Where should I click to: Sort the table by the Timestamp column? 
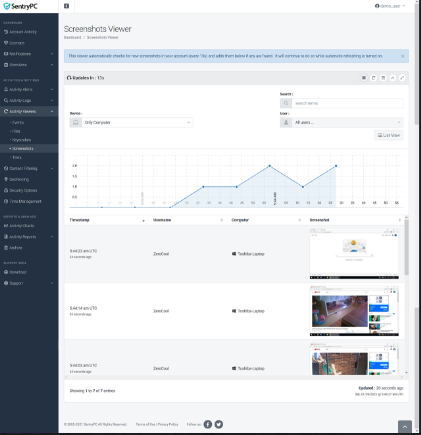79,220
